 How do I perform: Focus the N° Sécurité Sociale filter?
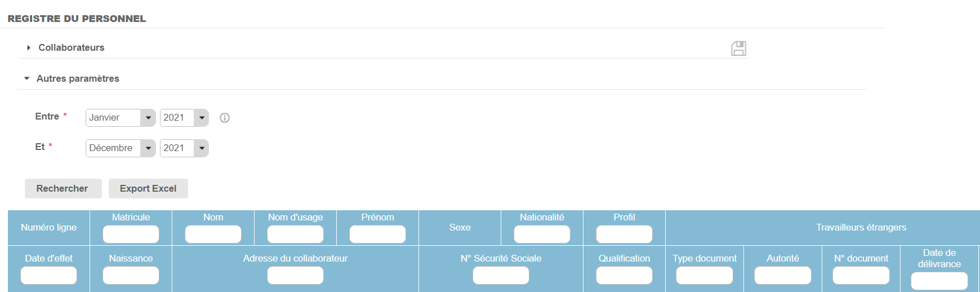click(x=501, y=275)
